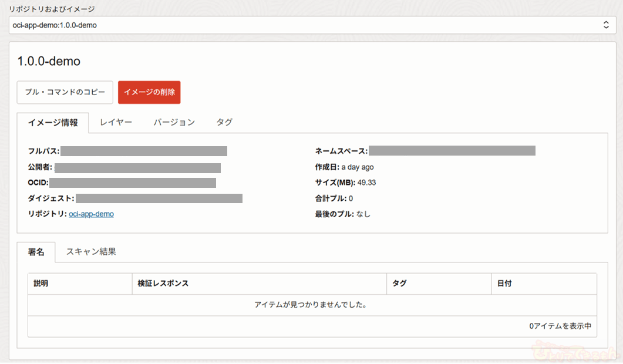Switch to the スキャン結果 tab
This screenshot has width=623, height=364.
coord(91,251)
